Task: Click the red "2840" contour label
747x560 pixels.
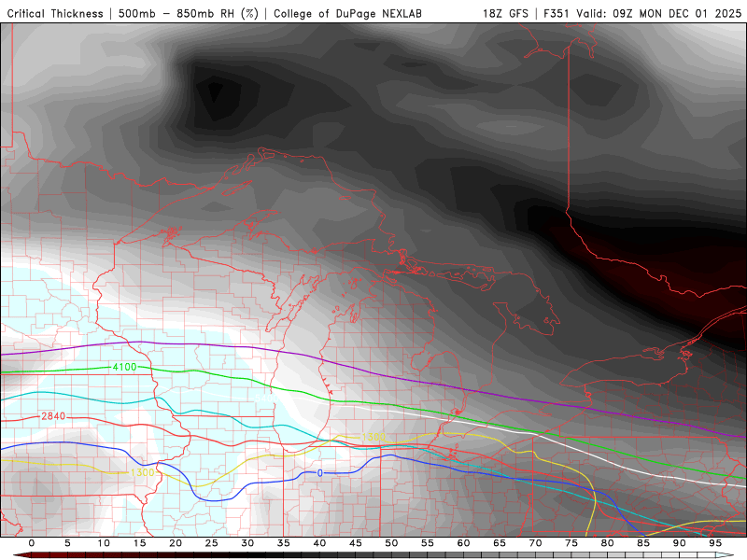Action: (x=53, y=416)
